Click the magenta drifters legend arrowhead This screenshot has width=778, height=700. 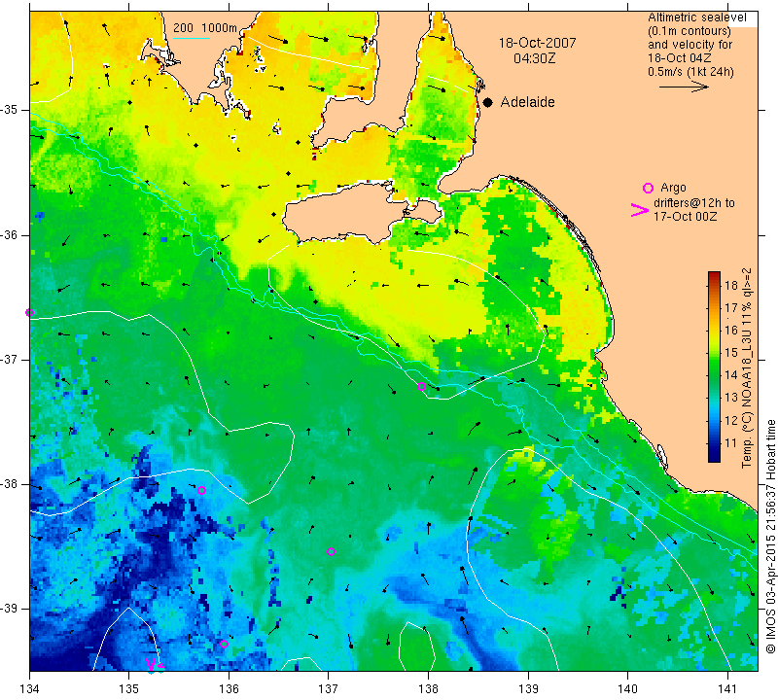click(x=640, y=210)
